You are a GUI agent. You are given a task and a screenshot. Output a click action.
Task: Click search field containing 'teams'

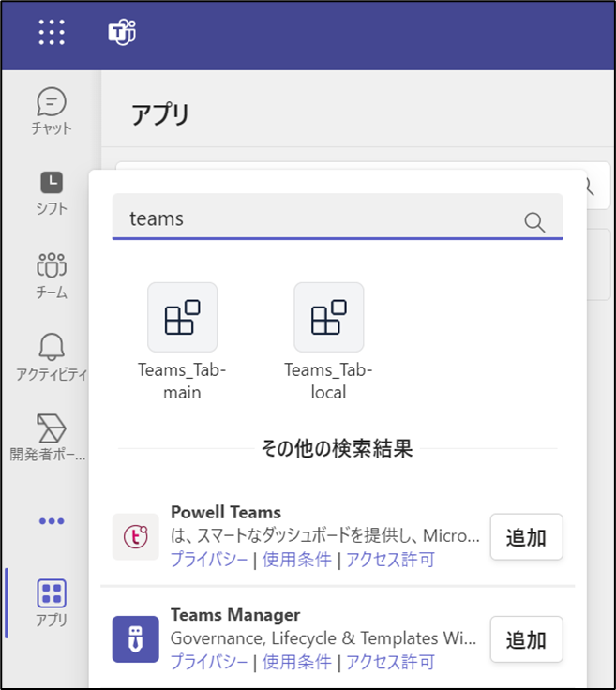(338, 217)
